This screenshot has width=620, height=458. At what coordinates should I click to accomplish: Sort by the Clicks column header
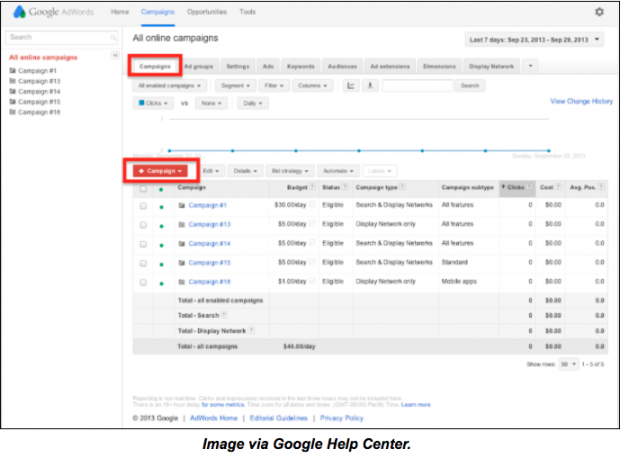tap(516, 187)
